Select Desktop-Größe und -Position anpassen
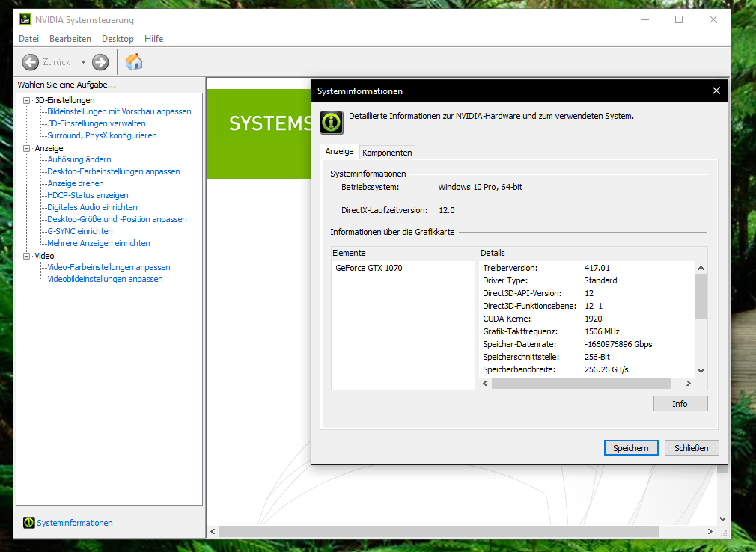Image resolution: width=756 pixels, height=552 pixels. [118, 220]
